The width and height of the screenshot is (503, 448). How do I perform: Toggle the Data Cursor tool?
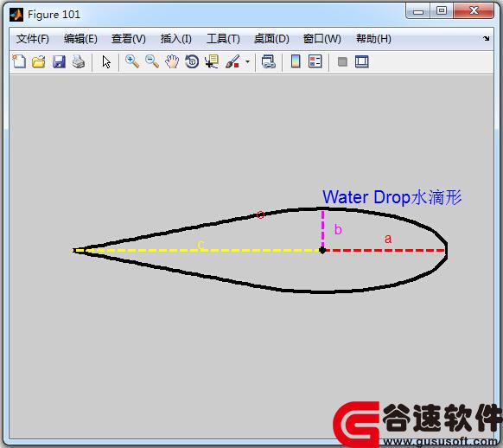pyautogui.click(x=212, y=61)
